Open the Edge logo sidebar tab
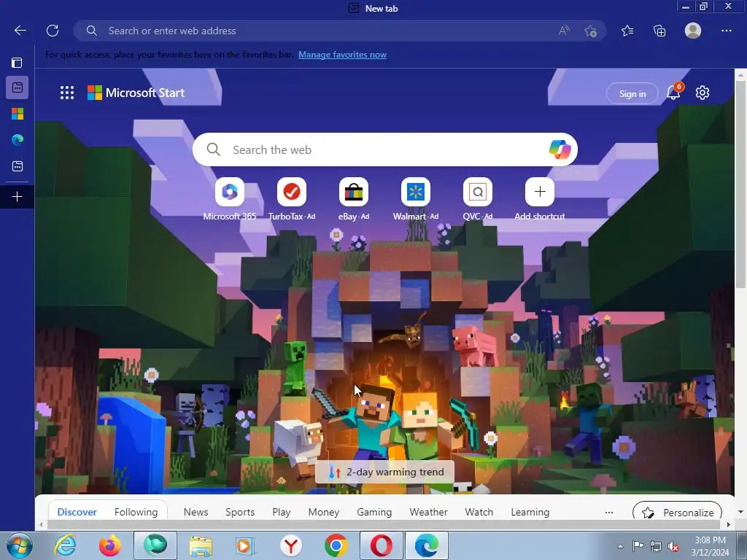The image size is (747, 560). [18, 140]
